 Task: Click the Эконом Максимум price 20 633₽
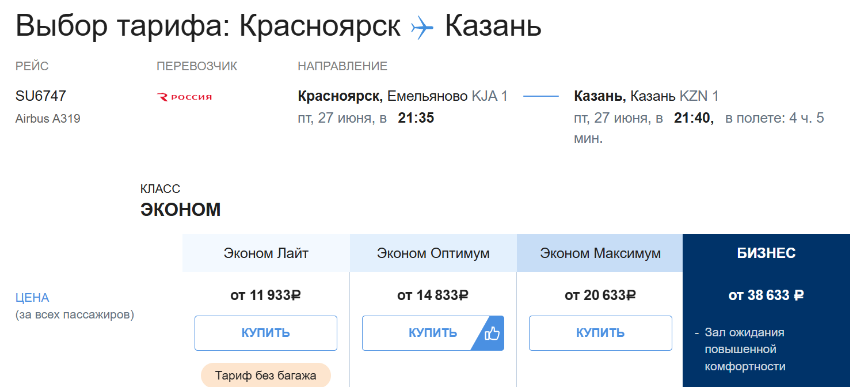(600, 295)
